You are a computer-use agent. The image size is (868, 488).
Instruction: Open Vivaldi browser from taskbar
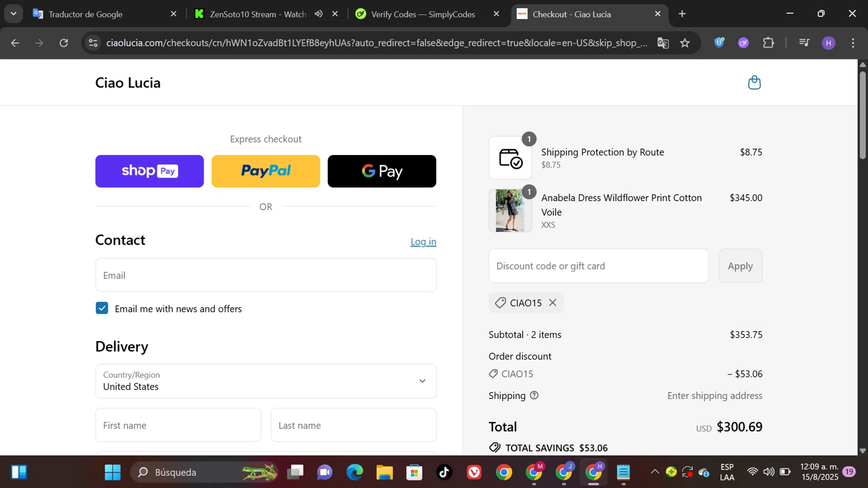(474, 472)
